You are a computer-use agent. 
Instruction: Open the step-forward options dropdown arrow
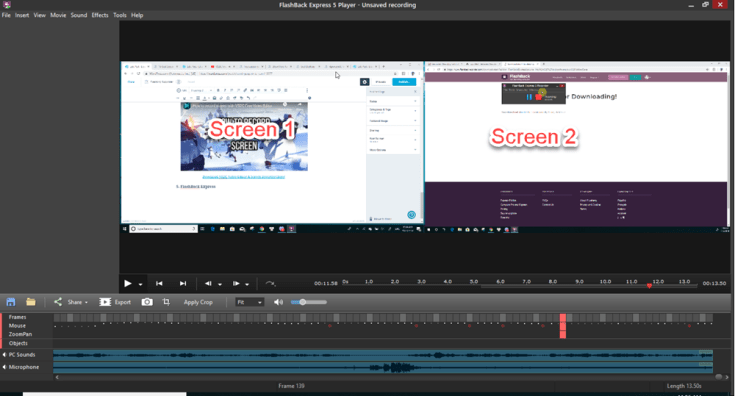[x=247, y=284]
